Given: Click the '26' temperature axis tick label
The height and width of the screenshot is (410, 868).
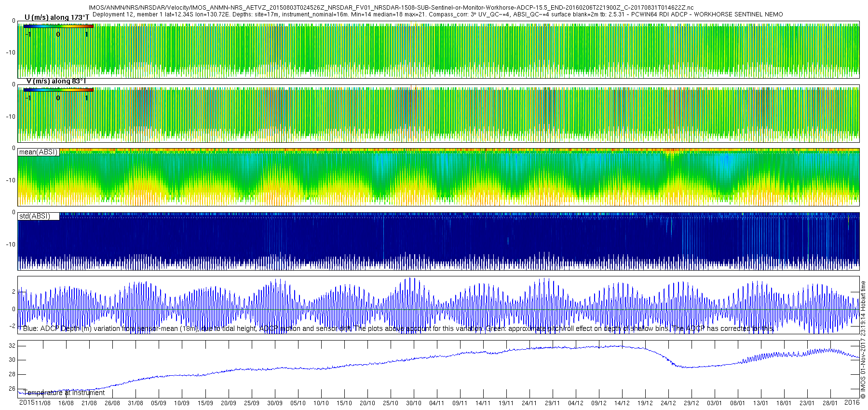Looking at the screenshot, I should (12, 389).
